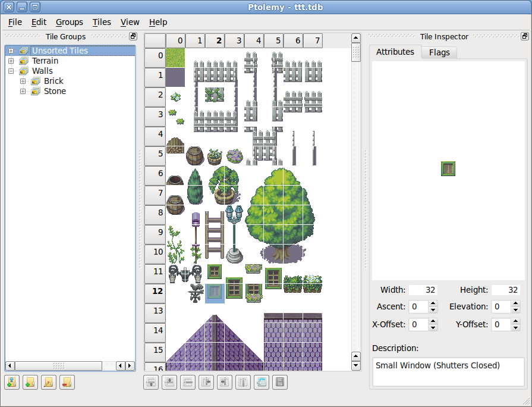Click the film strip icon in tile toolbar
This screenshot has width=532, height=407.
click(279, 382)
